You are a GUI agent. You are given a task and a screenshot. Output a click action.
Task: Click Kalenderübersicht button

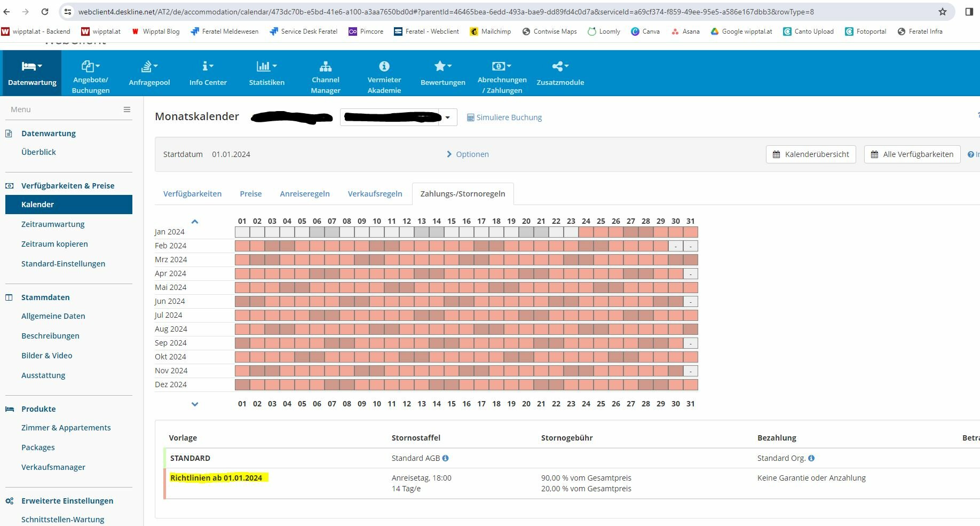[811, 154]
